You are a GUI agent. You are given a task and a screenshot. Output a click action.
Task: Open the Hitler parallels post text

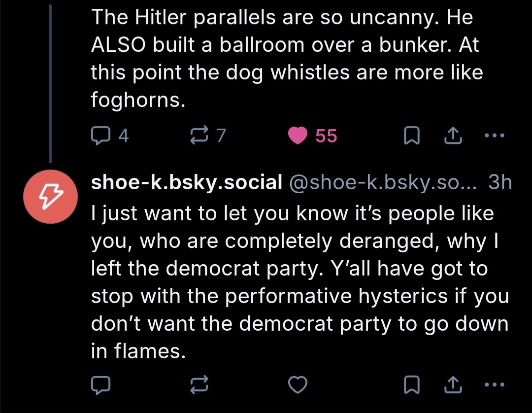coord(286,59)
